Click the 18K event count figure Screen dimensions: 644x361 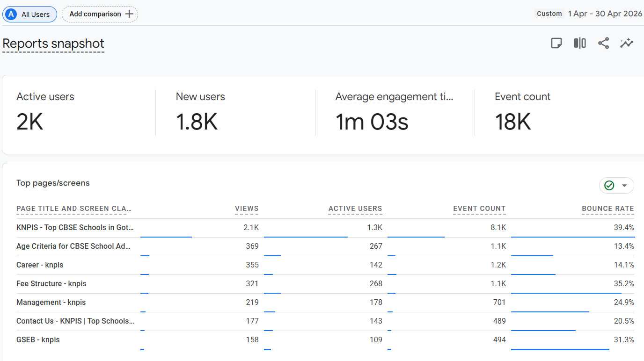[x=513, y=122]
